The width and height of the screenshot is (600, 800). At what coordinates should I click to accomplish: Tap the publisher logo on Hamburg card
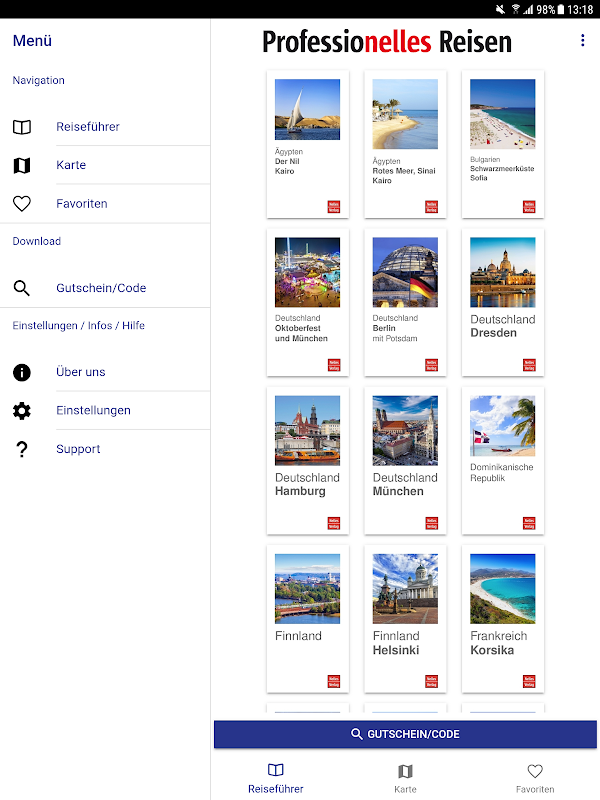tap(334, 523)
